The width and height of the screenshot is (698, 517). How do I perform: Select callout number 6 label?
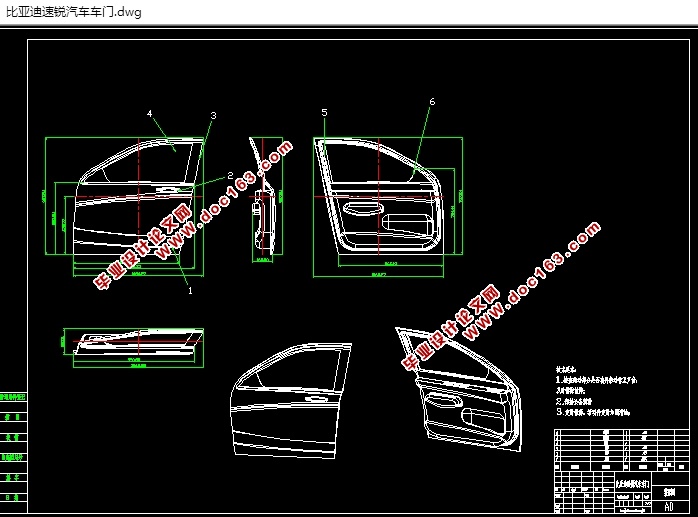432,102
